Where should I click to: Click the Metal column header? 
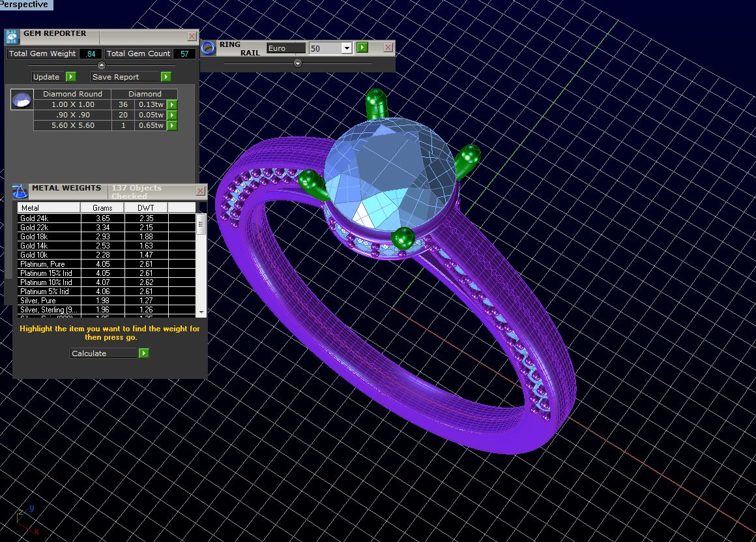[49, 207]
